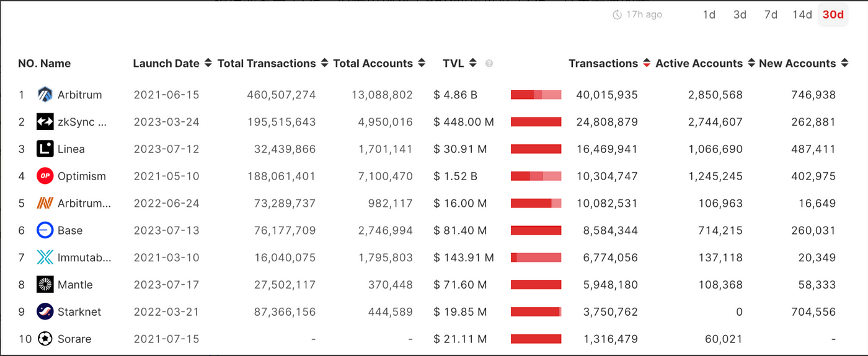Select the 30d time range
This screenshot has height=356, width=868.
833,15
